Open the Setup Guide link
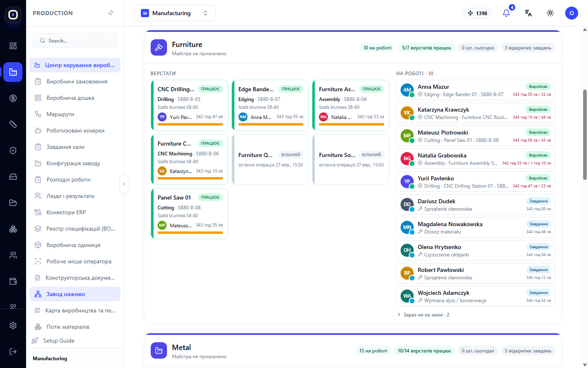 pos(58,341)
